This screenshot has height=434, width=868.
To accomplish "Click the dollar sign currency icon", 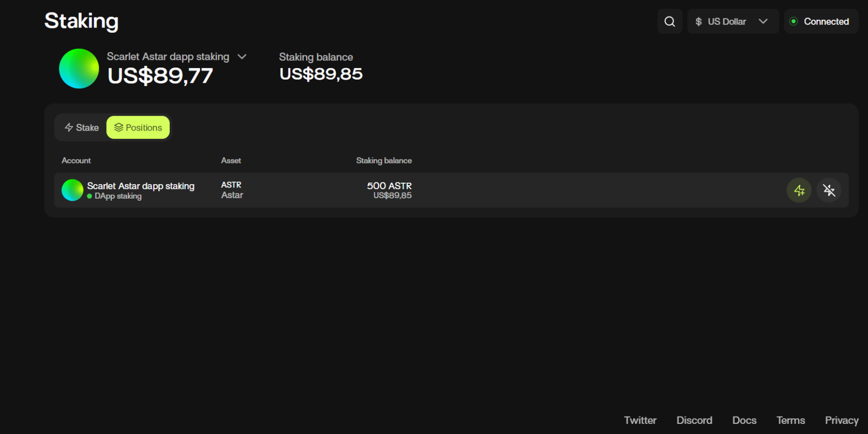I will click(698, 22).
